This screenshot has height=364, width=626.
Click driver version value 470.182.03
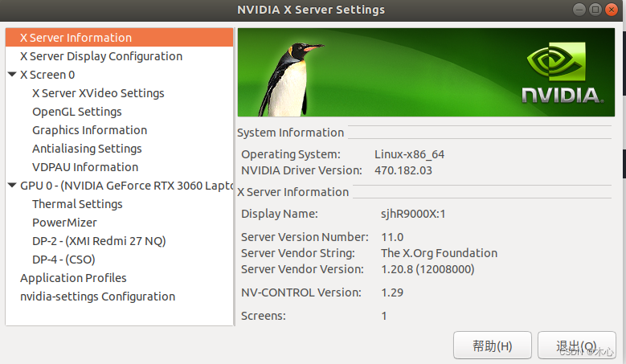tap(403, 170)
